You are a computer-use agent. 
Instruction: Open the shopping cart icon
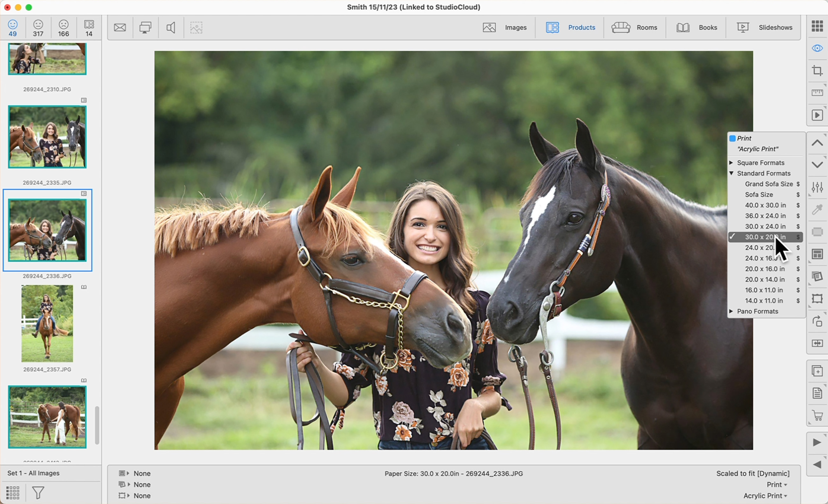pyautogui.click(x=817, y=415)
